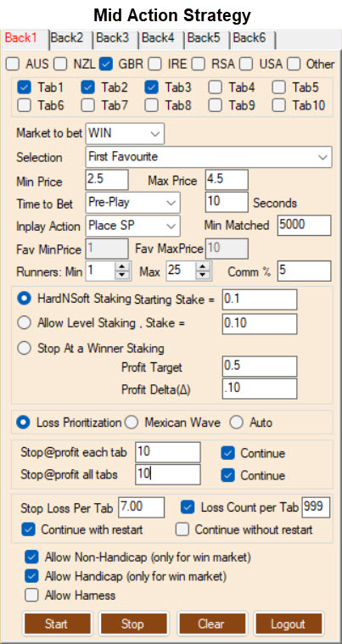Increase the Runners Min spinner value
The image size is (342, 644).
[122, 266]
